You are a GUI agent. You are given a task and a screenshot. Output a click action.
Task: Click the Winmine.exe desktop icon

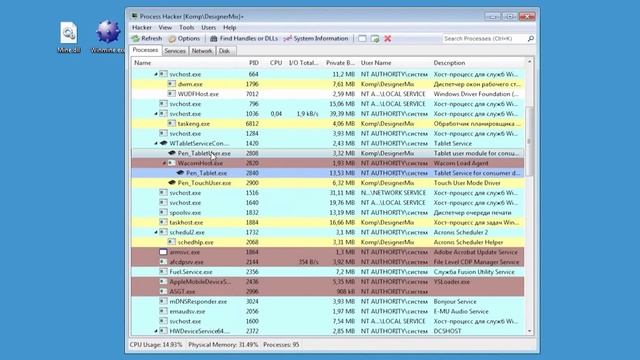pyautogui.click(x=107, y=37)
